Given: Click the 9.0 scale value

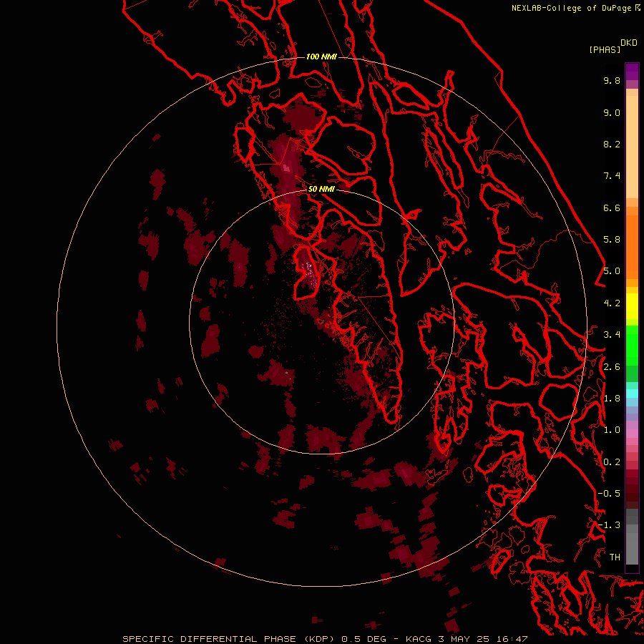Looking at the screenshot, I should [x=612, y=112].
